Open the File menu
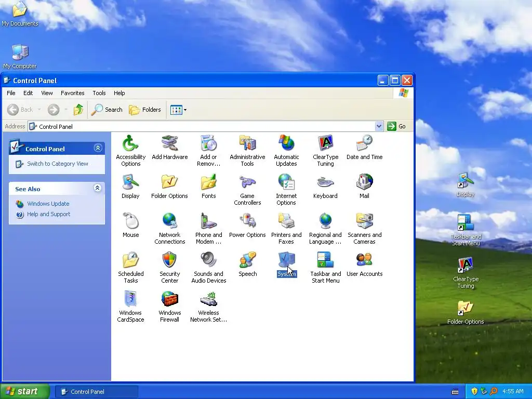The height and width of the screenshot is (399, 532). [x=11, y=93]
